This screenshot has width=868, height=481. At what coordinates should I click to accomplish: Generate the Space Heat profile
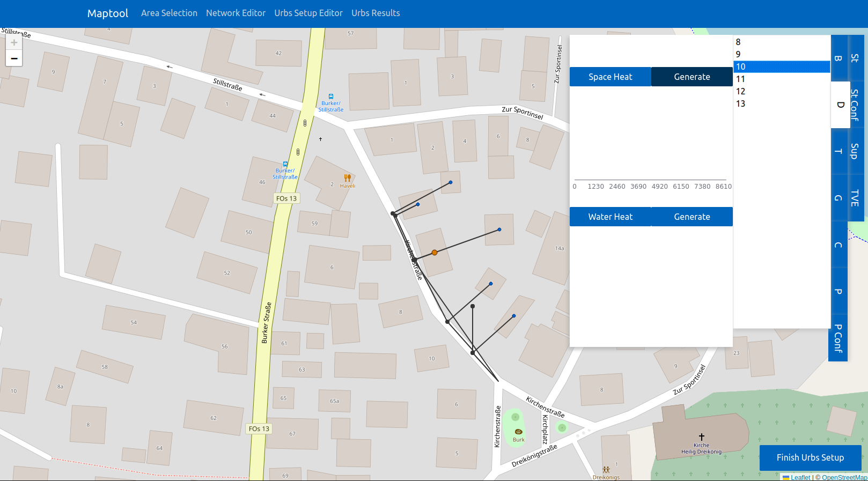pos(692,77)
